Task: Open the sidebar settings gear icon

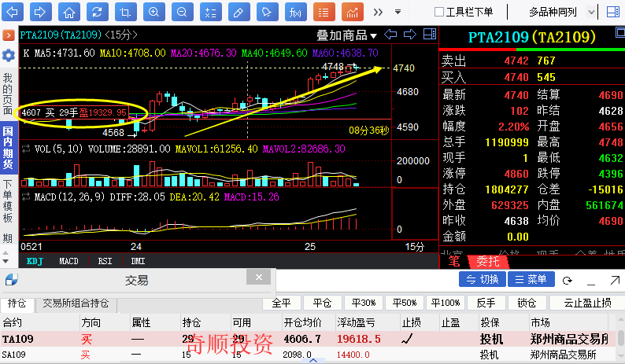Action: [8, 55]
